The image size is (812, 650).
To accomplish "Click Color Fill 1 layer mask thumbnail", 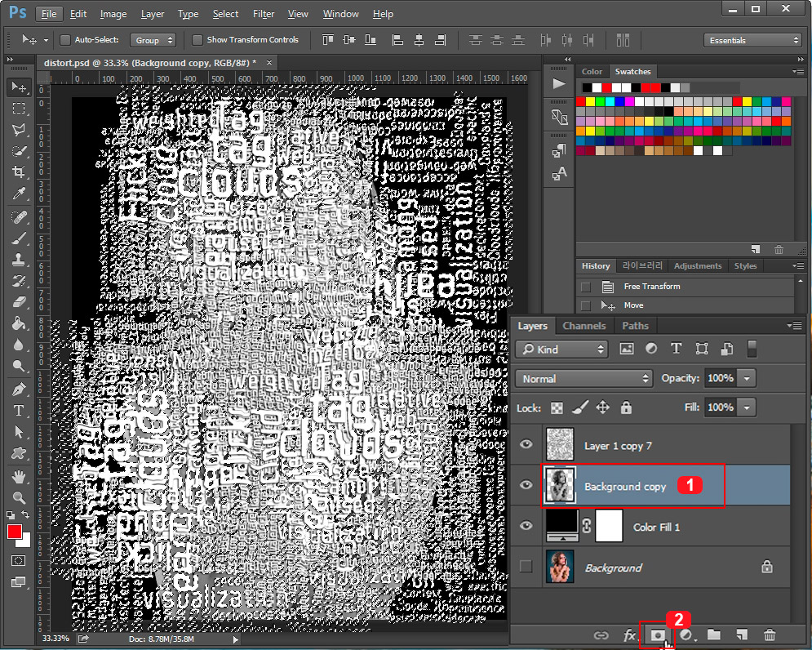I will pos(609,526).
